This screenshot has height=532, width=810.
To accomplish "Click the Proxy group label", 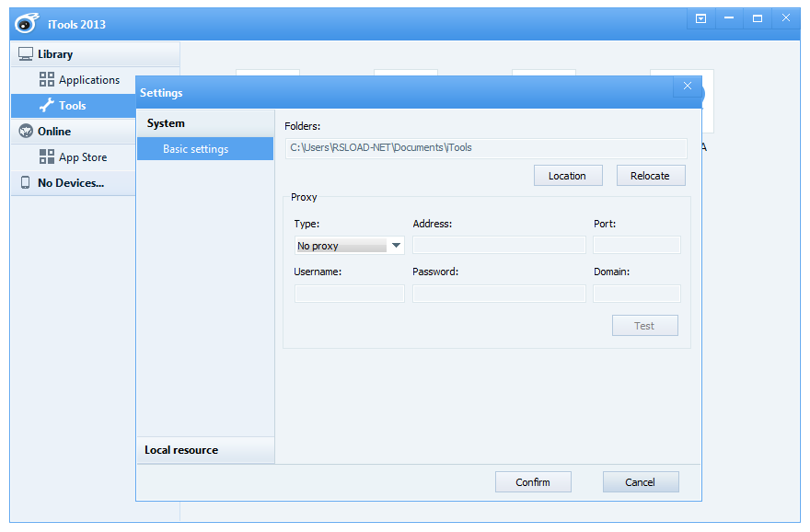I will pyautogui.click(x=304, y=197).
